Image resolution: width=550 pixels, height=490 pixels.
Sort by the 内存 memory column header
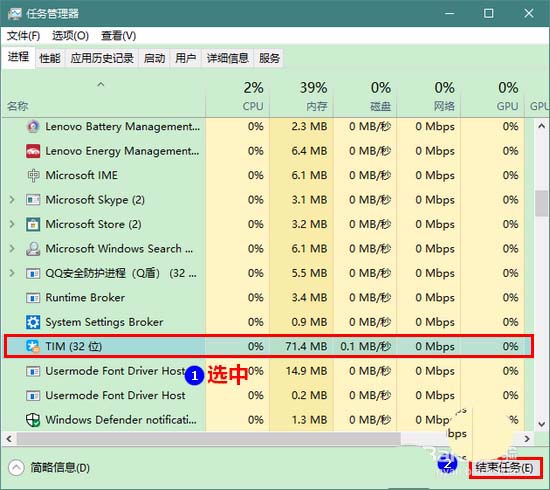[301, 95]
